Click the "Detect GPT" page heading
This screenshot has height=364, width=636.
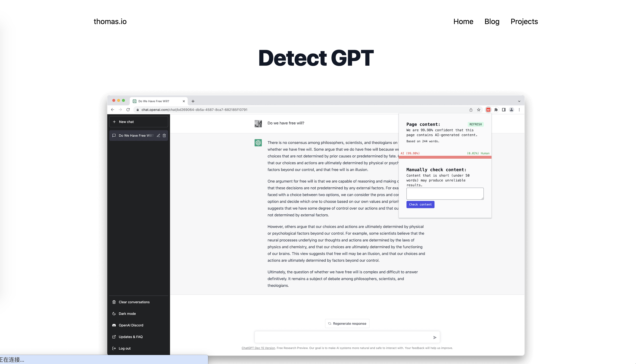pos(316,58)
